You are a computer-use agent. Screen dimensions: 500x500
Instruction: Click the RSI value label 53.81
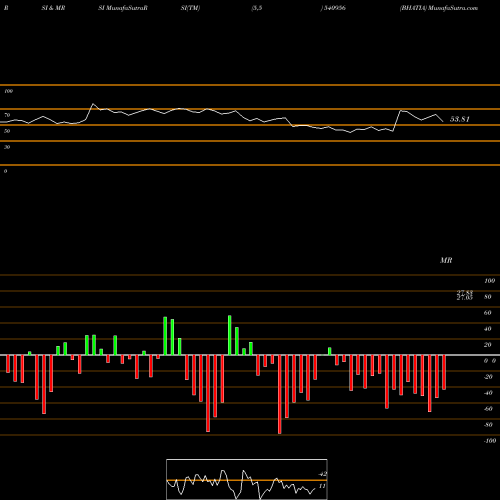tap(460, 119)
